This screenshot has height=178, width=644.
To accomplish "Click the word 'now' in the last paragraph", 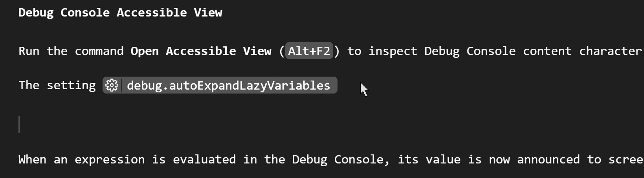I will (499, 160).
